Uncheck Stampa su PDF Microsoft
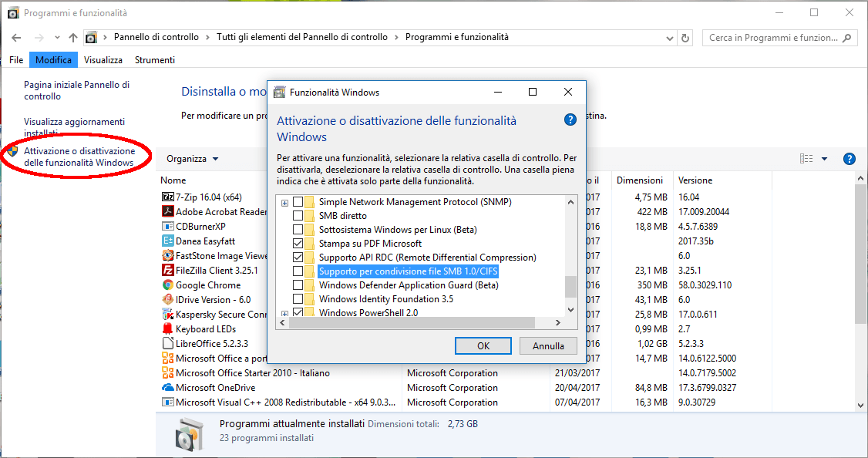The height and width of the screenshot is (458, 868). pyautogui.click(x=298, y=243)
